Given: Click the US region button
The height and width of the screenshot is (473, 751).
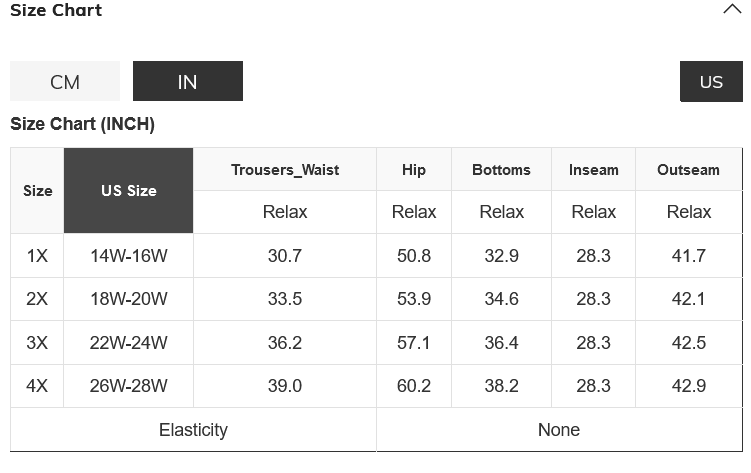Looking at the screenshot, I should (x=711, y=82).
